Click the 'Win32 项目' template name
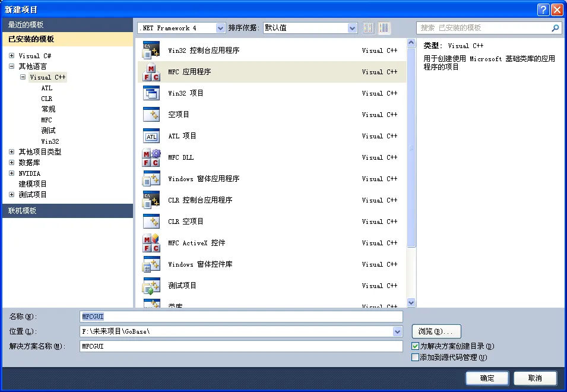 click(185, 93)
